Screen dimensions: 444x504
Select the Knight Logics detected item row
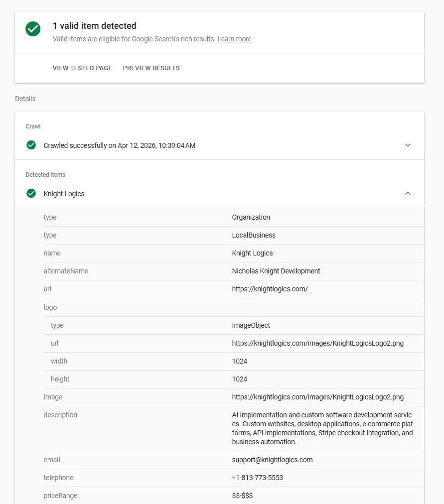pyautogui.click(x=219, y=194)
